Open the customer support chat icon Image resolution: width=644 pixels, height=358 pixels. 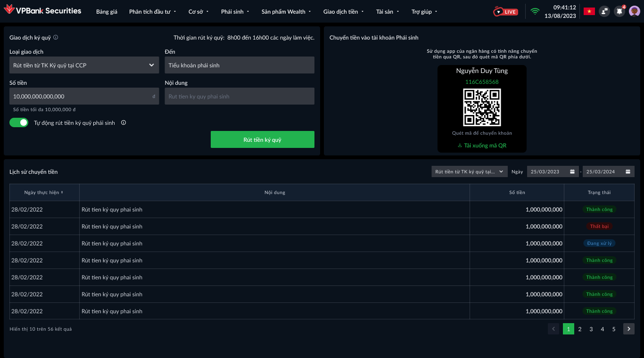pyautogui.click(x=604, y=11)
